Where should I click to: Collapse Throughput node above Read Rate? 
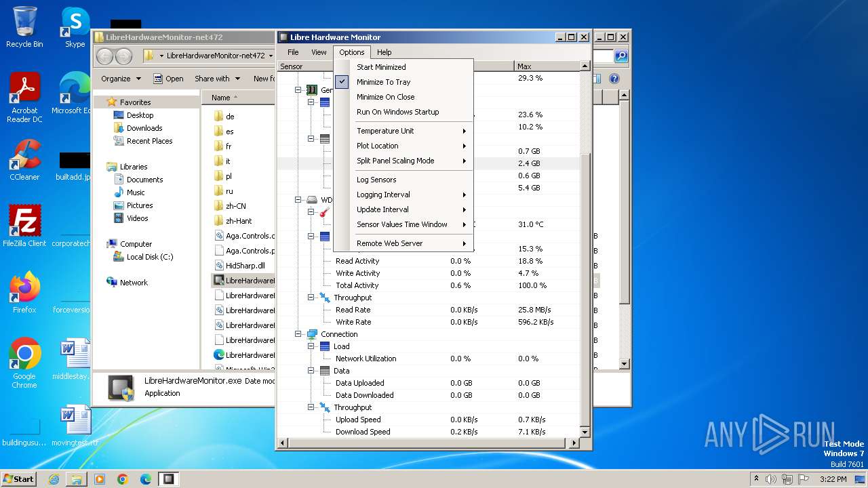click(x=311, y=298)
